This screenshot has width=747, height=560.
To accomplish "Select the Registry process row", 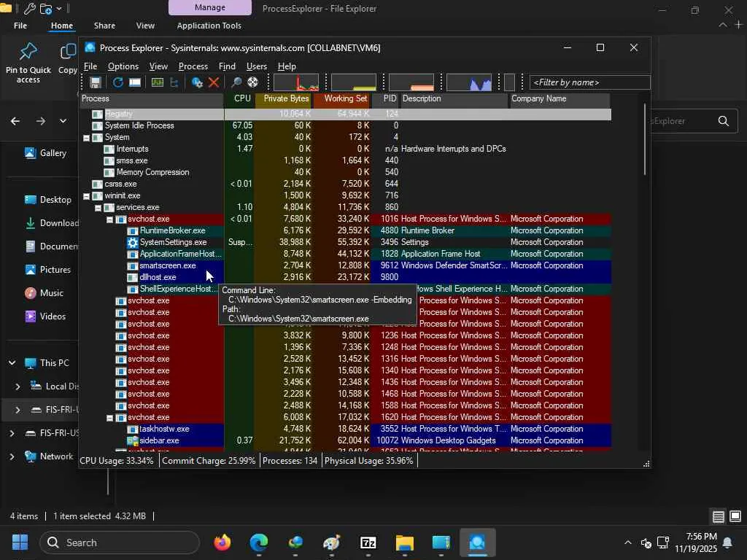I will coord(345,114).
